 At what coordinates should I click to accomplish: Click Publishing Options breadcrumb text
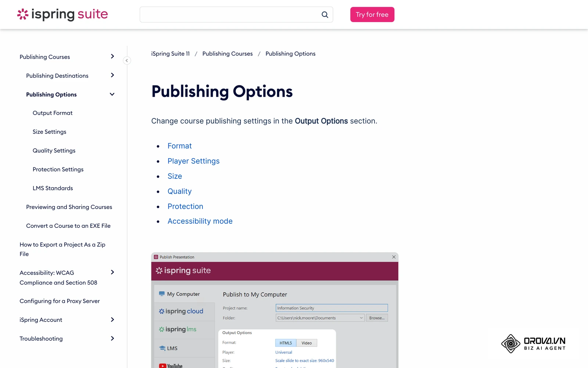coord(290,54)
